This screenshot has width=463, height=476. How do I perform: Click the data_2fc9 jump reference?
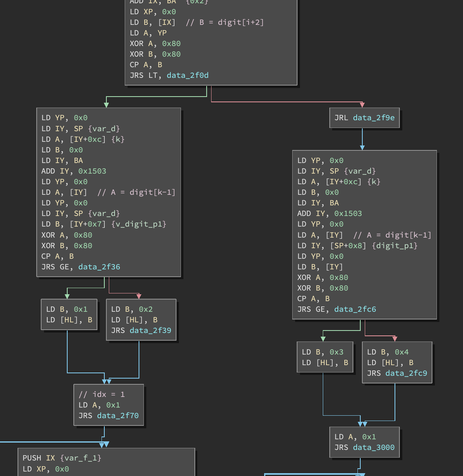coord(406,373)
